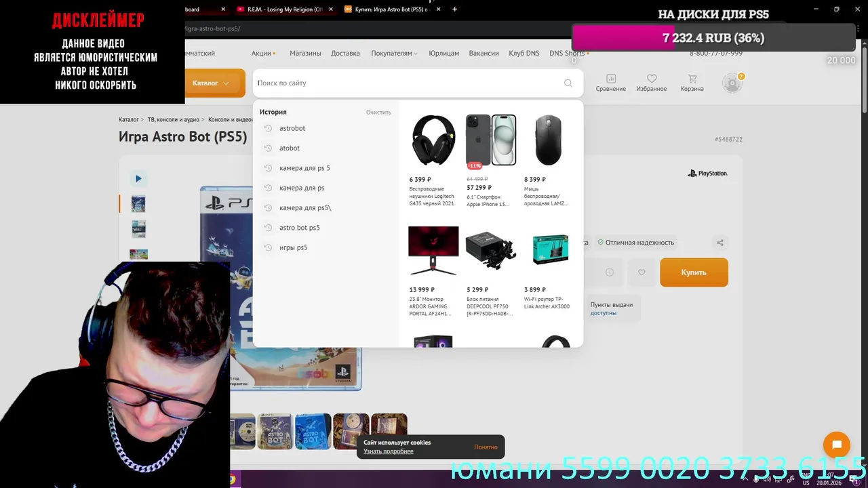Open the Сравнение comparison icon
The image size is (868, 488).
611,83
